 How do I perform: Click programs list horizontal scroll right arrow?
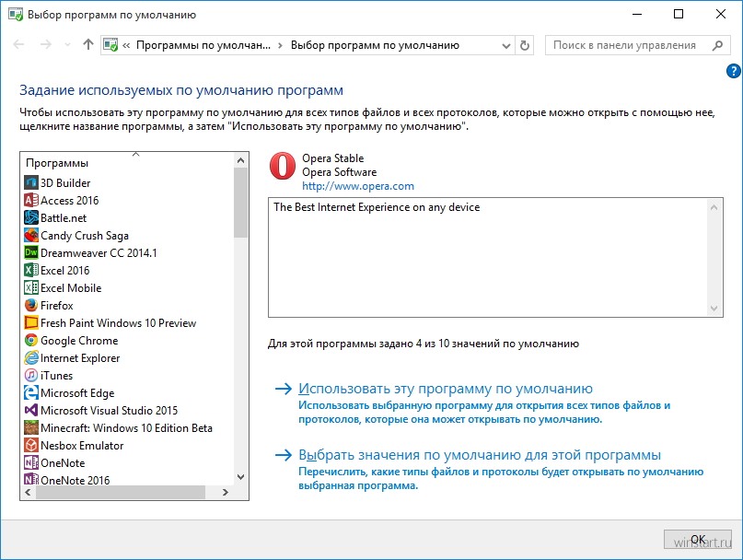tap(226, 493)
